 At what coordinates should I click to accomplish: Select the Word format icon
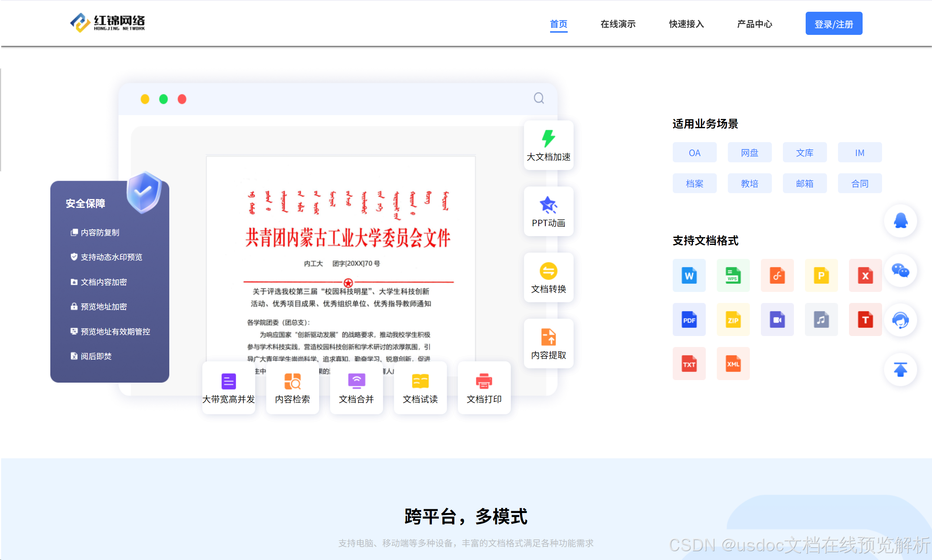pos(689,275)
